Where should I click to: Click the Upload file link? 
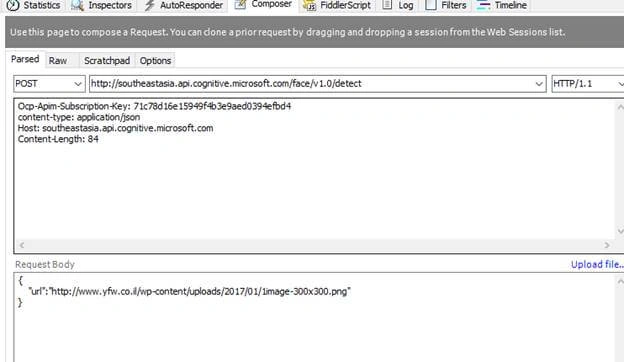coord(597,265)
